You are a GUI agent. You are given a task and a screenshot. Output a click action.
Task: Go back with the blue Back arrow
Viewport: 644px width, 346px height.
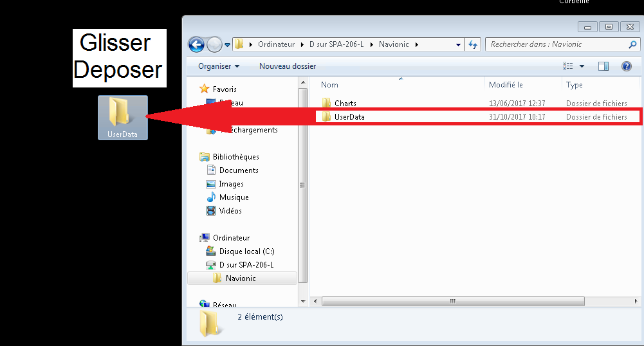click(x=196, y=44)
